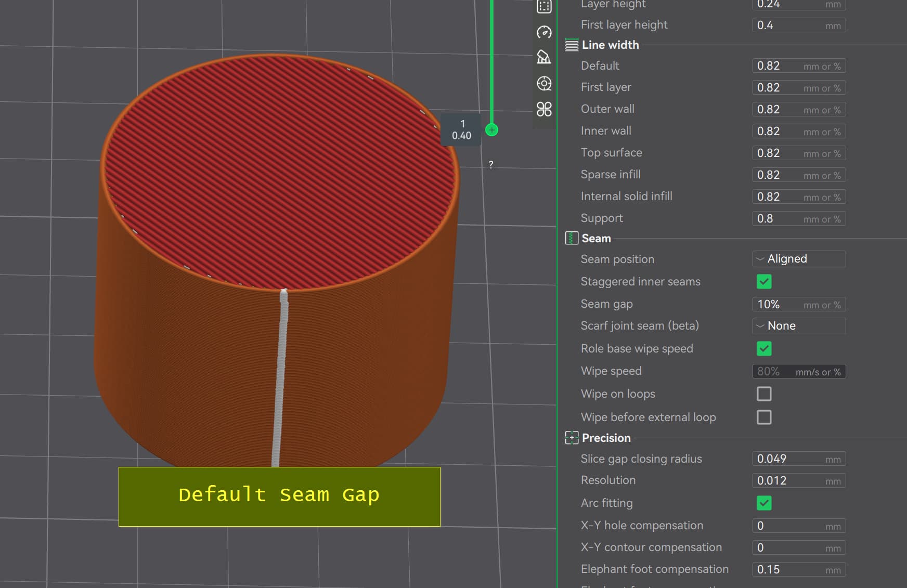Image resolution: width=907 pixels, height=588 pixels.
Task: Disable Staggered inner seams checkbox
Action: (763, 282)
